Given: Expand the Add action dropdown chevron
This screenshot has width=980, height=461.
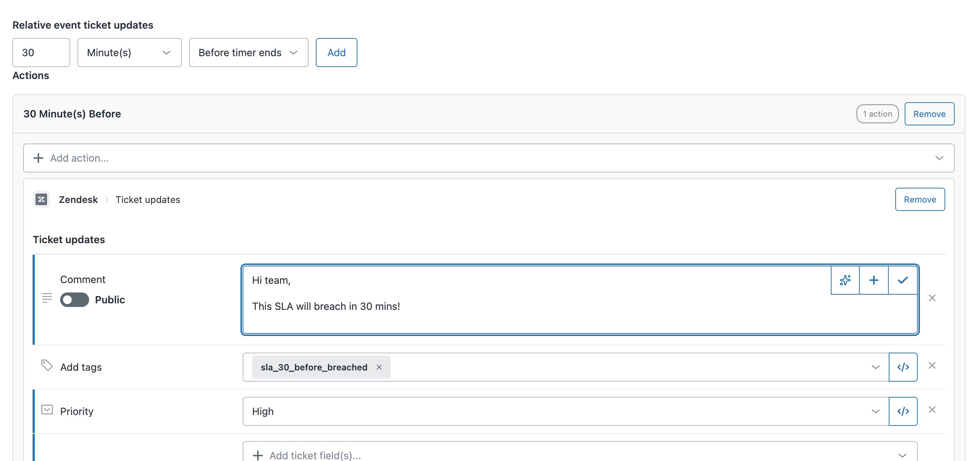Looking at the screenshot, I should [939, 158].
